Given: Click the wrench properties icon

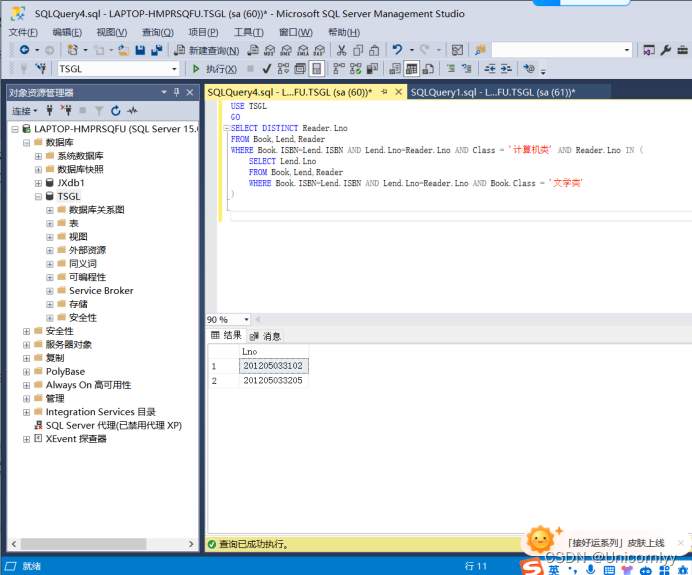Looking at the screenshot, I should click(x=666, y=50).
